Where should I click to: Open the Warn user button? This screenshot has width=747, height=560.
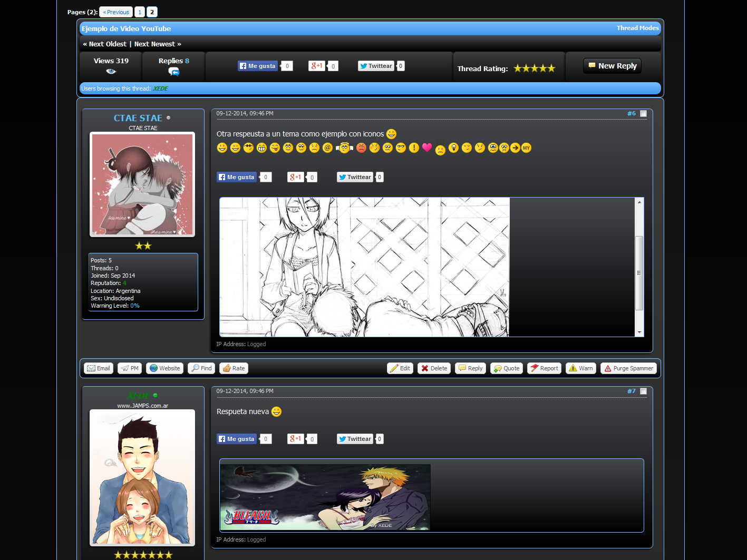tap(580, 368)
